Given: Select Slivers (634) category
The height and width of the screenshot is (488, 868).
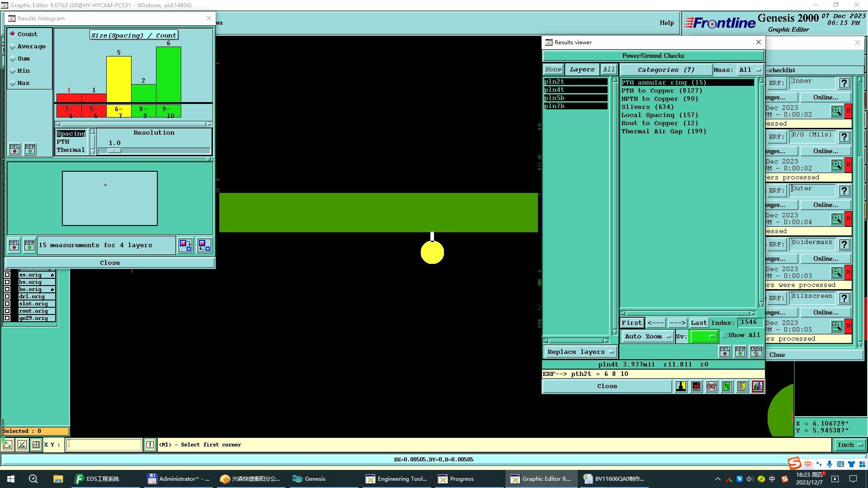Looking at the screenshot, I should (x=647, y=107).
